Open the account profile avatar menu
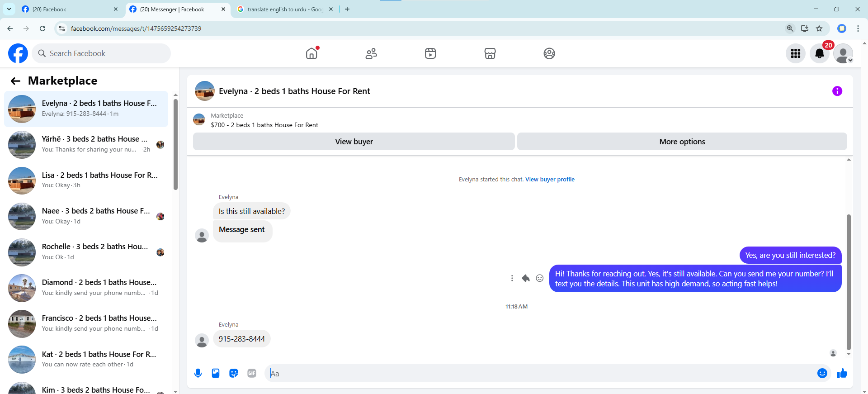Image resolution: width=868 pixels, height=394 pixels. point(843,53)
